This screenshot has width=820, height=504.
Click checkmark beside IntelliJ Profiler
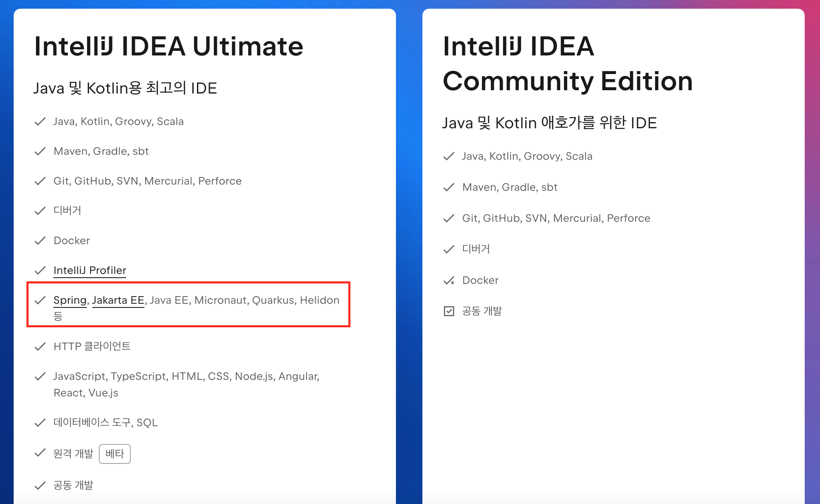[40, 271]
